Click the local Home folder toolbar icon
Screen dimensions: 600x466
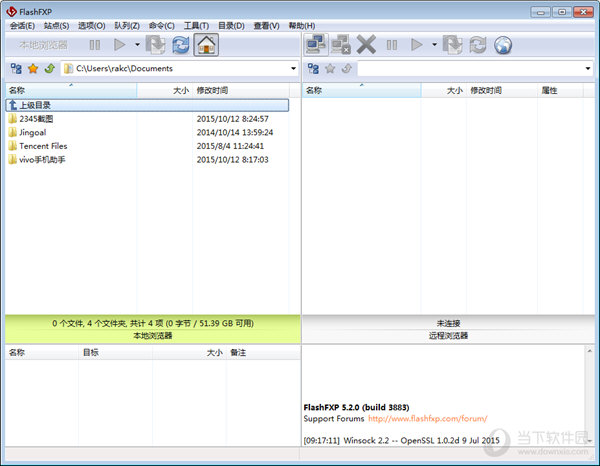pyautogui.click(x=206, y=45)
